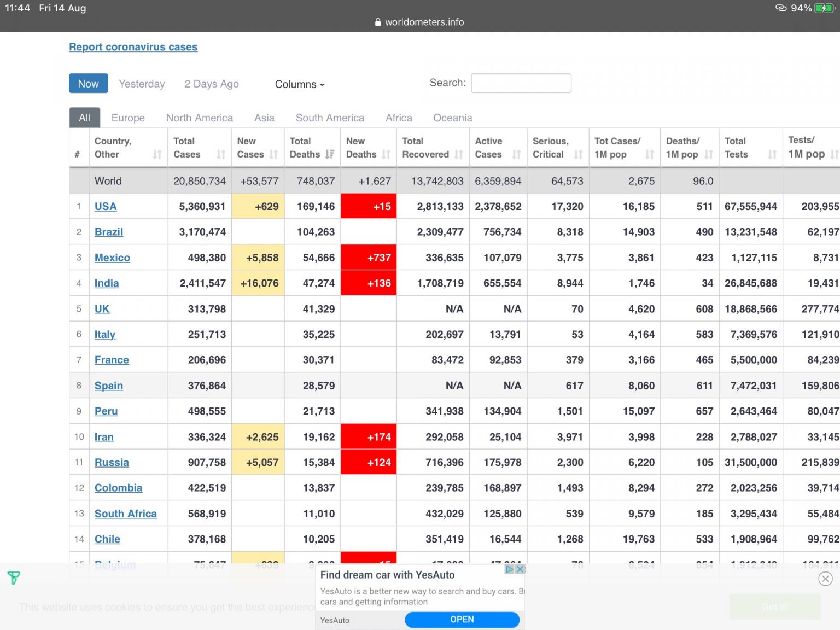Open Report coronavirus cases link
Viewport: 840px width, 630px height.
click(133, 47)
